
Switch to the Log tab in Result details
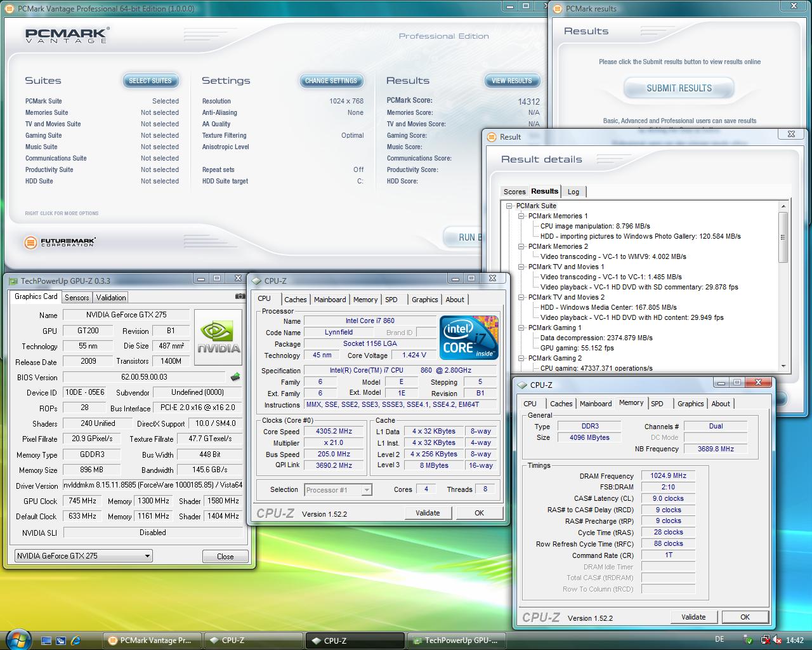click(573, 192)
